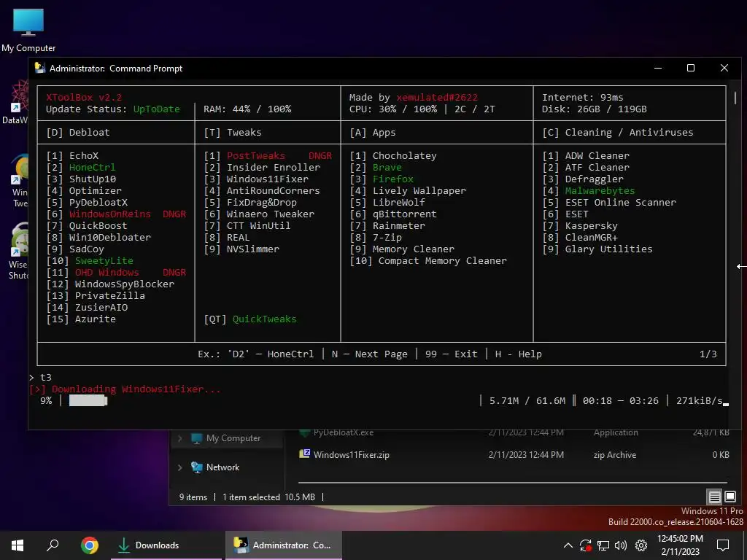
Task: Maximize the Command Prompt window
Action: click(691, 68)
